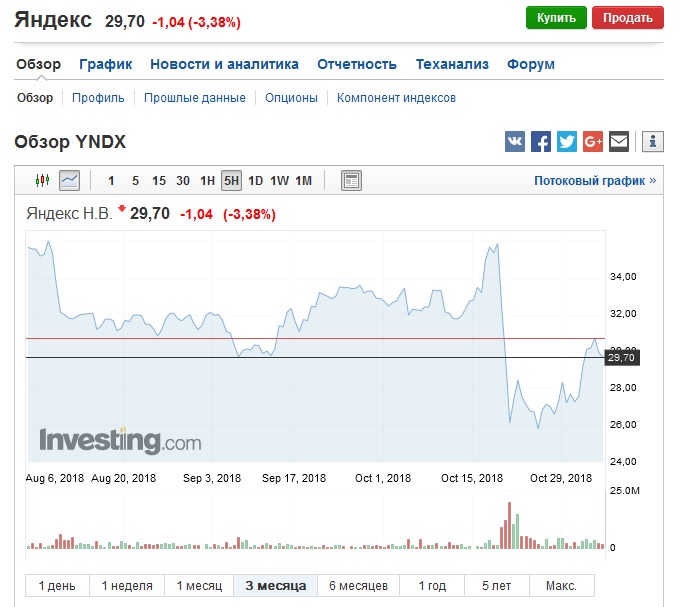The image size is (681, 607).
Task: Open the info icon button
Action: tap(653, 142)
